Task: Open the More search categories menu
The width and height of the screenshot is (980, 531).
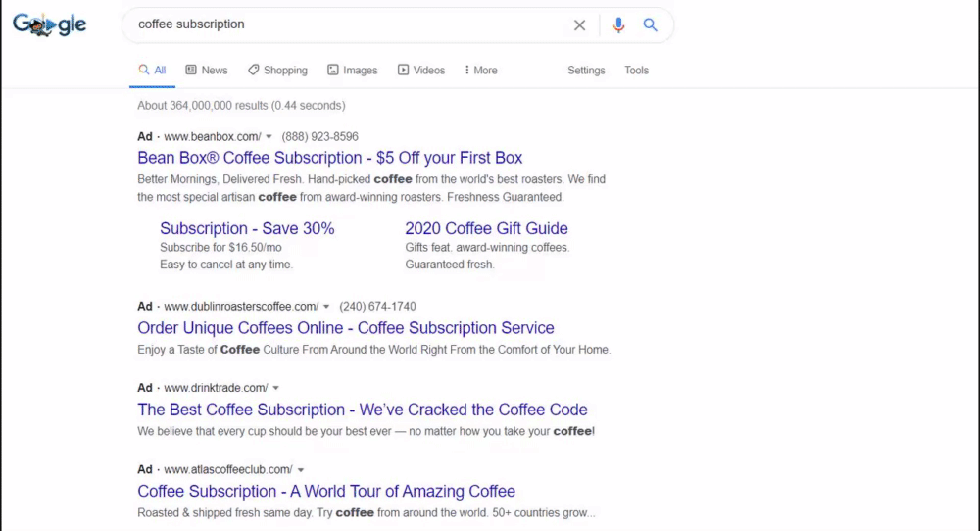Action: (480, 70)
